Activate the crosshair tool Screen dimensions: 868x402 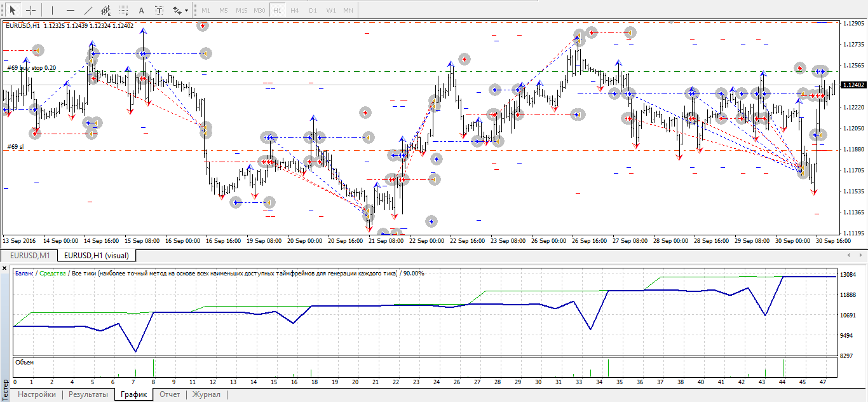31,10
